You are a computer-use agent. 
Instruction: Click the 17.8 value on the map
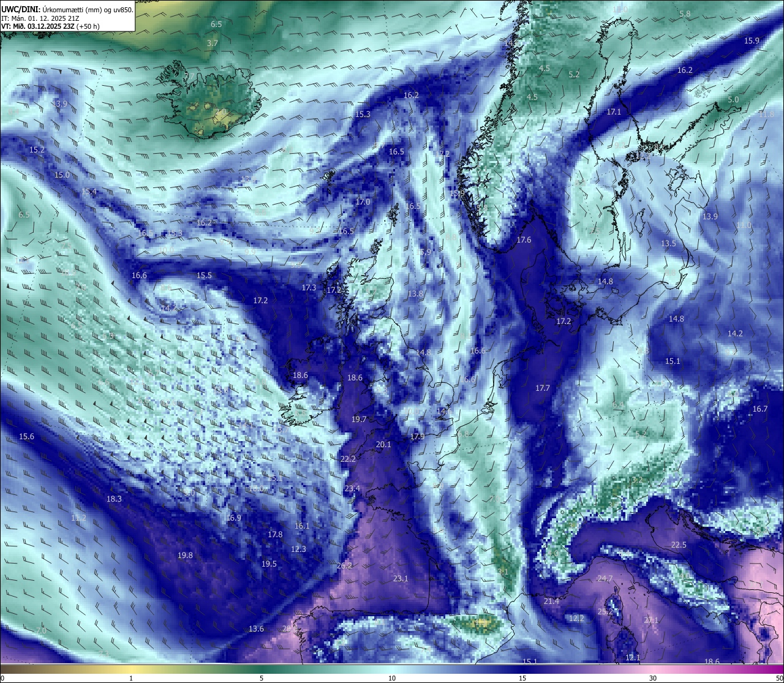coord(275,534)
